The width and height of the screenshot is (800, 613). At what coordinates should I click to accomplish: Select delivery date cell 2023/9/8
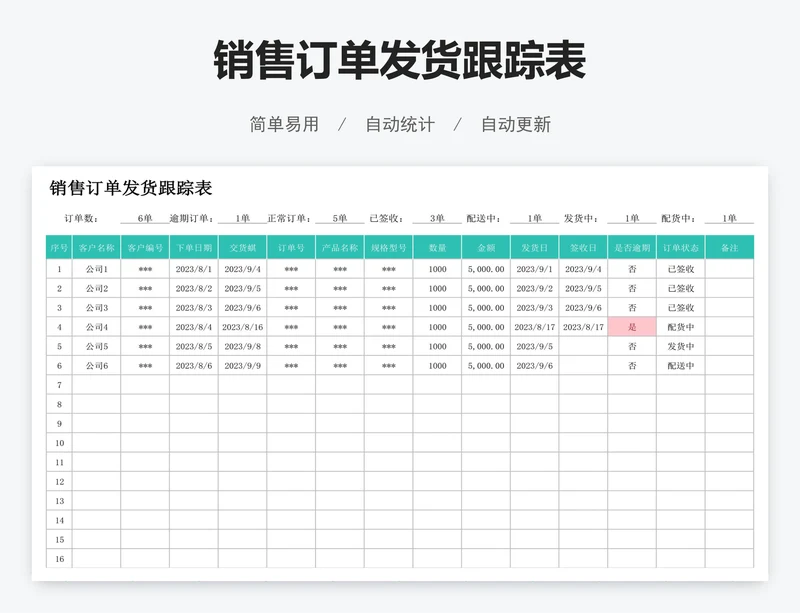point(242,346)
